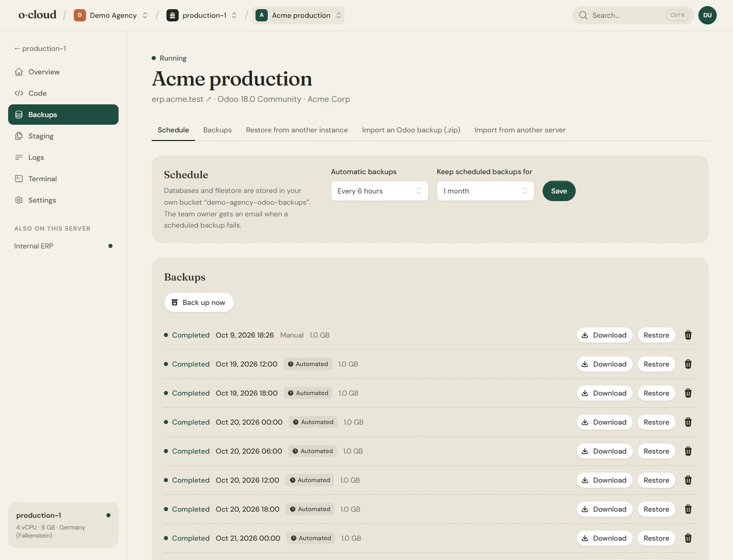Click the o-cloud logo
Image resolution: width=733 pixels, height=560 pixels.
click(37, 15)
